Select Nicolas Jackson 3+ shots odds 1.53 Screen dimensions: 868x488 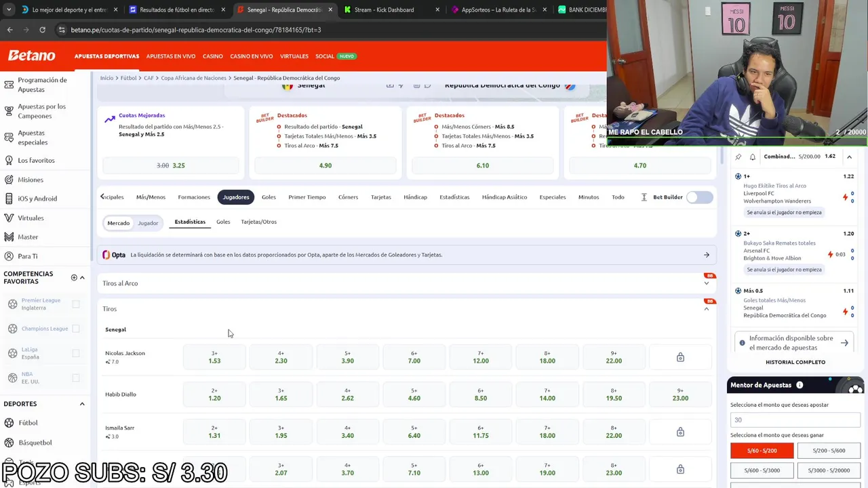(214, 357)
